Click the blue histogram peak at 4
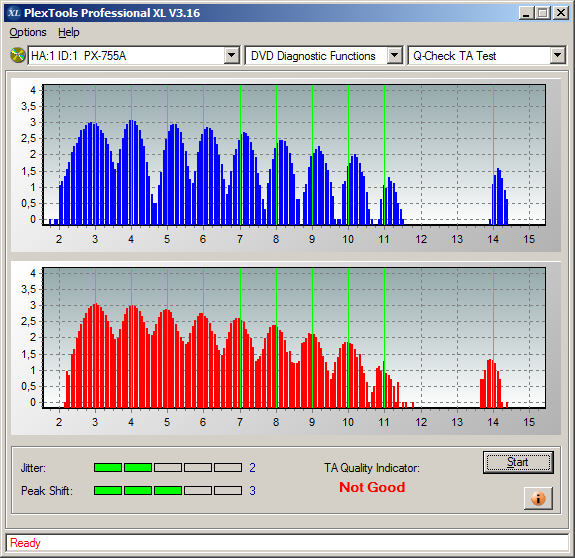 click(x=132, y=172)
